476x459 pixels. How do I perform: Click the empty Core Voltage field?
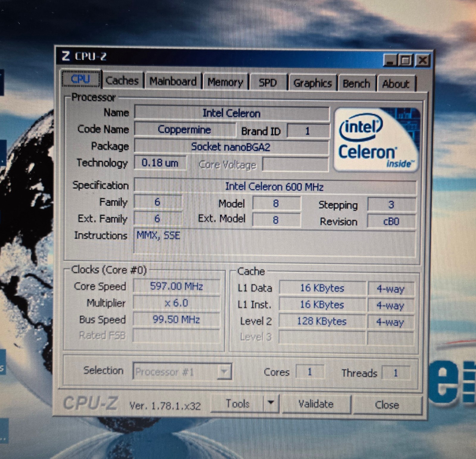point(295,164)
